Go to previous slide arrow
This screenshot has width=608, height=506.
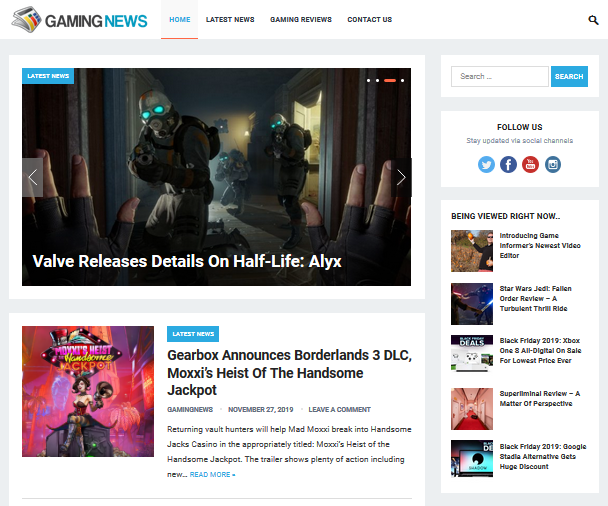(x=33, y=177)
